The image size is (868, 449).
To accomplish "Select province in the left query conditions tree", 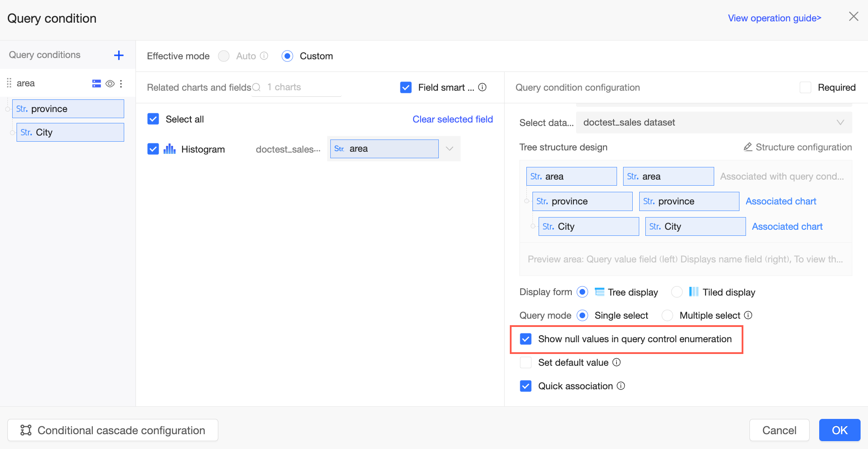I will (x=68, y=109).
